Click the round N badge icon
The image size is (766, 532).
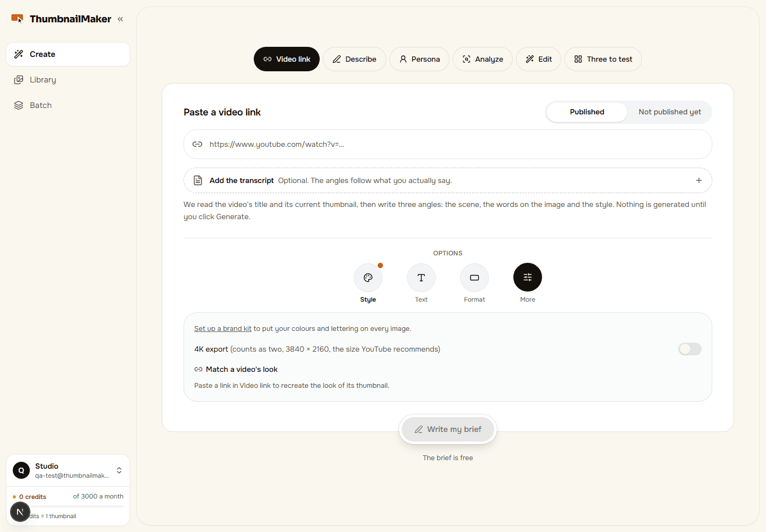click(x=20, y=512)
